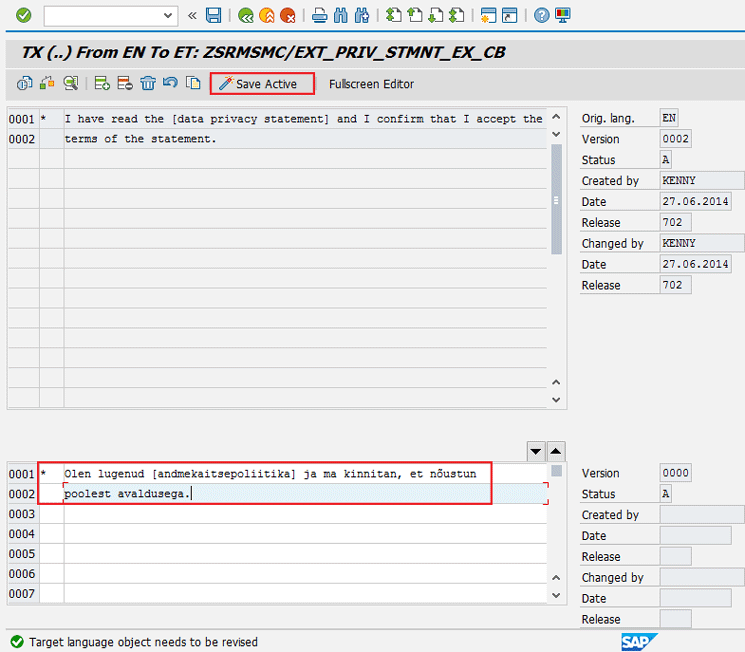Click the Print icon in toolbar
Screen dimensions: 745x652
(x=319, y=15)
